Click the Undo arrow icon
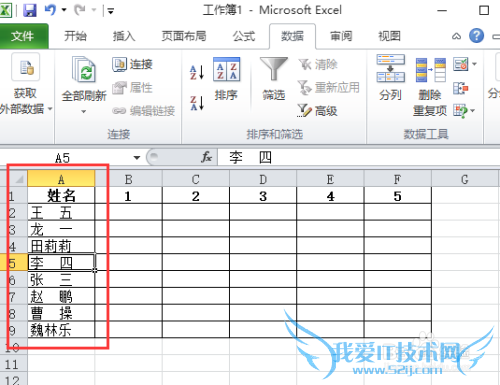 [x=50, y=10]
